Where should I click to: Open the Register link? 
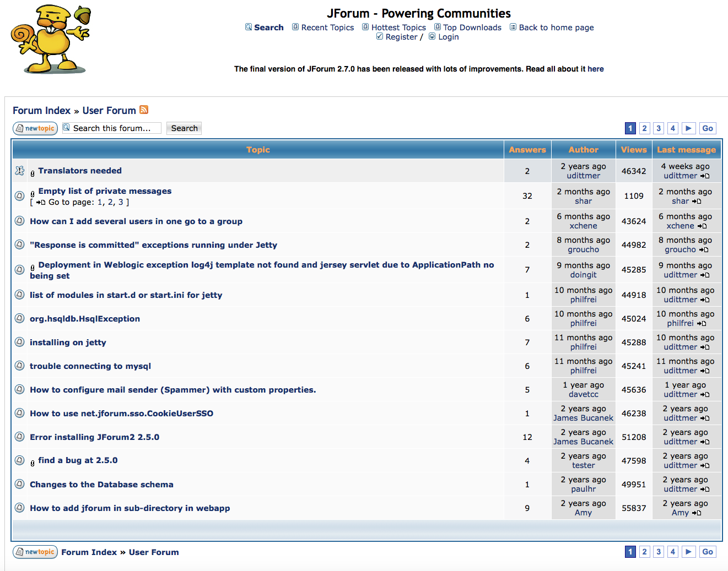[x=401, y=37]
